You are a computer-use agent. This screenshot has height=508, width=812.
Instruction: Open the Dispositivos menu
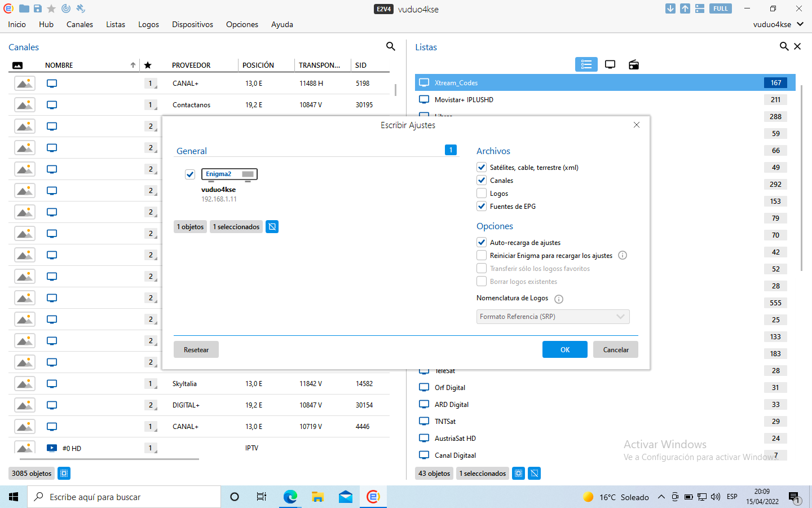tap(192, 24)
